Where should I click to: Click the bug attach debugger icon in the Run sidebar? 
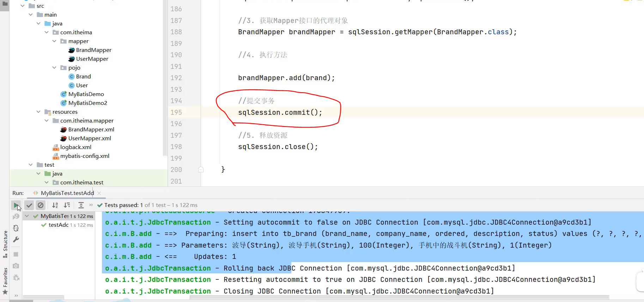point(16,278)
